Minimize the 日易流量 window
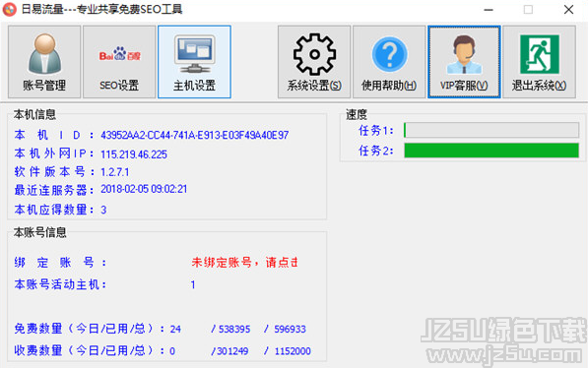The width and height of the screenshot is (588, 368). [489, 10]
